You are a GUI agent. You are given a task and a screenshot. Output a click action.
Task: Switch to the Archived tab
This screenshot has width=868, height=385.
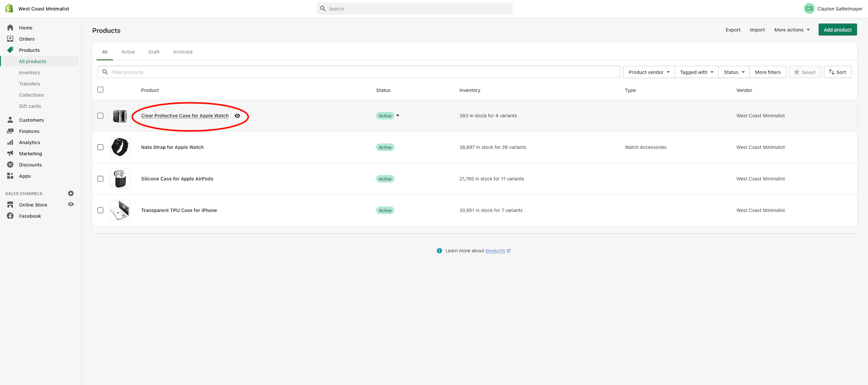pyautogui.click(x=183, y=52)
